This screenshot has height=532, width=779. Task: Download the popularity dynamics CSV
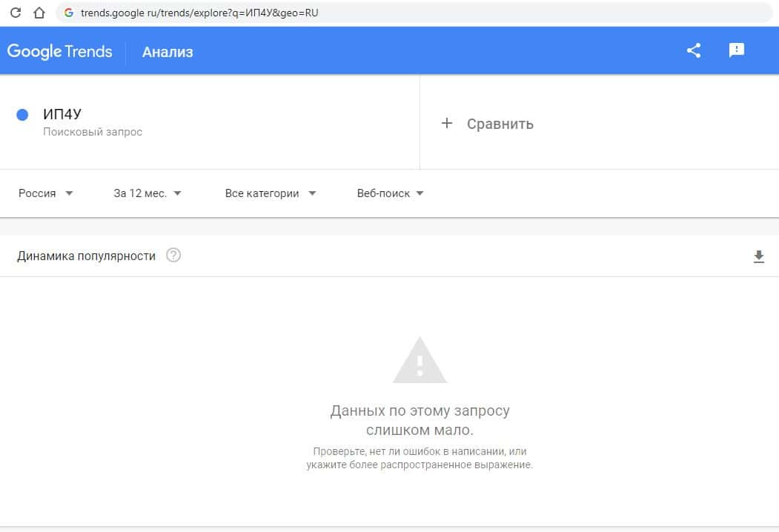click(x=758, y=256)
